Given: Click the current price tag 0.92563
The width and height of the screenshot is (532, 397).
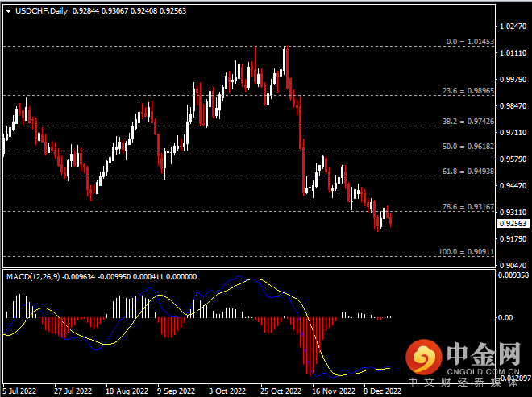Looking at the screenshot, I should click(x=513, y=223).
